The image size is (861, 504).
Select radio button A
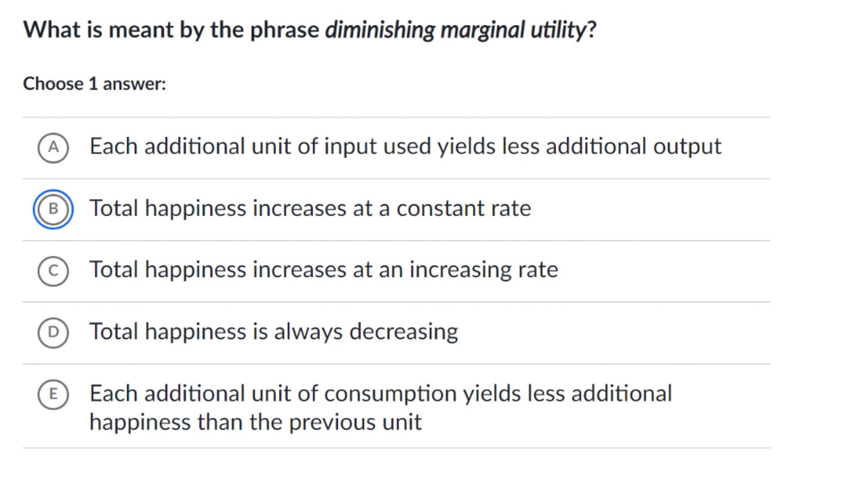pyautogui.click(x=53, y=148)
